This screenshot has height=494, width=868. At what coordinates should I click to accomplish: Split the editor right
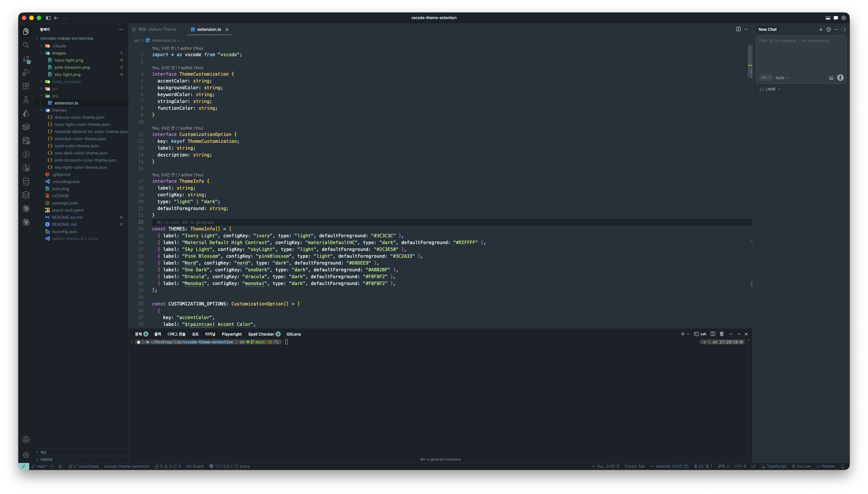point(738,29)
